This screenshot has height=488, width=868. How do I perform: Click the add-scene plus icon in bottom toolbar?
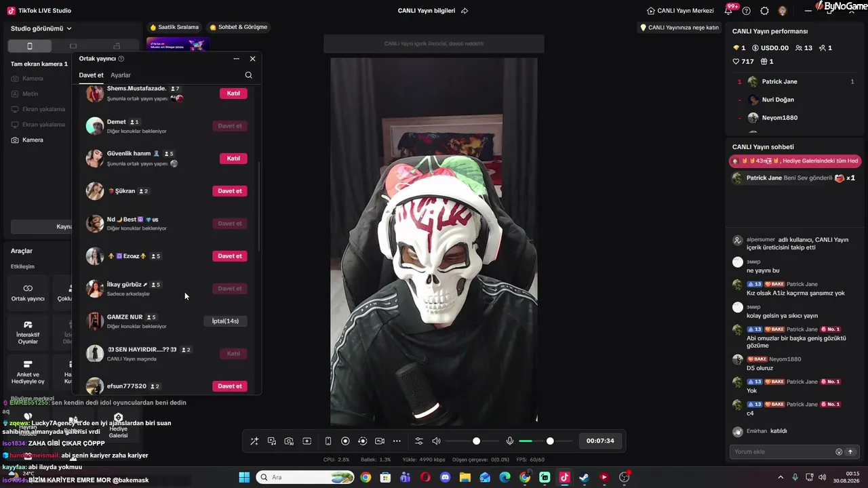[307, 441]
